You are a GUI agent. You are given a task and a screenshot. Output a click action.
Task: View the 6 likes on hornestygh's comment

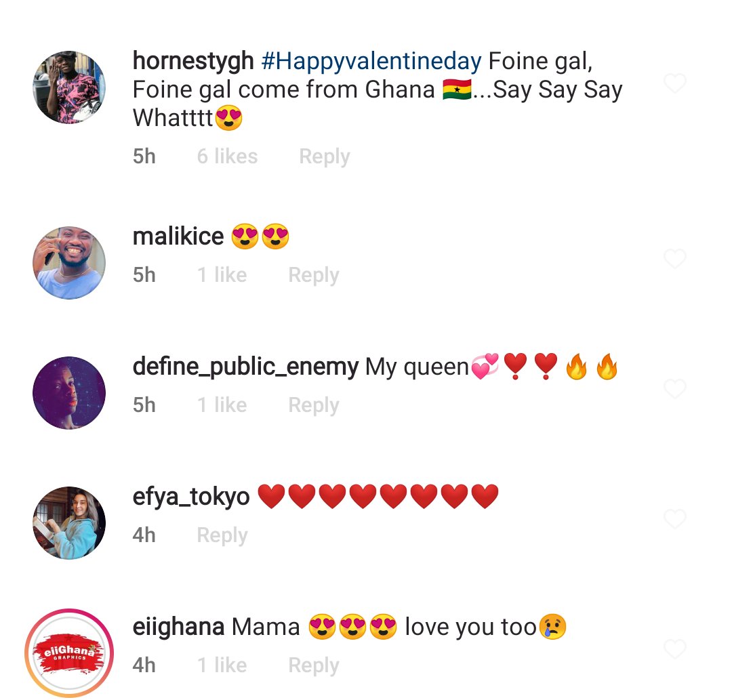pyautogui.click(x=227, y=157)
